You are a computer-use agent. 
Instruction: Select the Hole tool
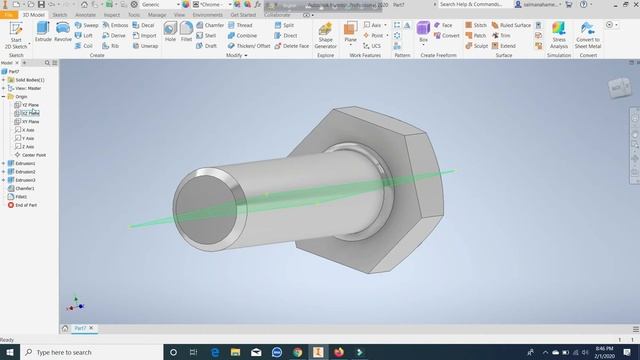tap(170, 32)
